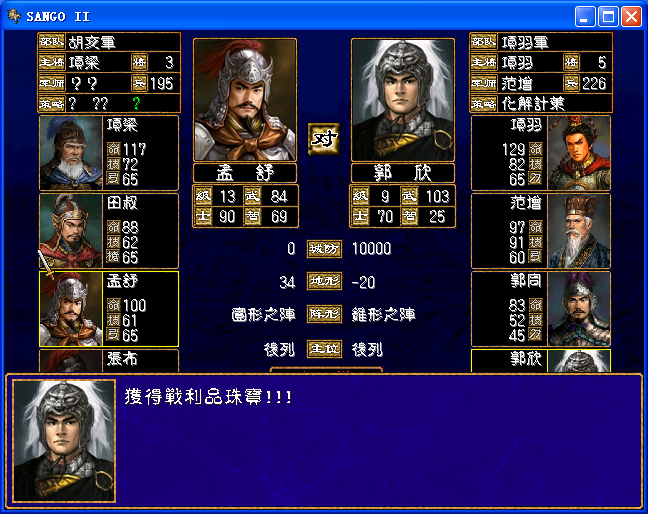Viewport: 648px width, 514px height.
Task: Click the large 郭欣 duel portrait
Action: pos(403,100)
